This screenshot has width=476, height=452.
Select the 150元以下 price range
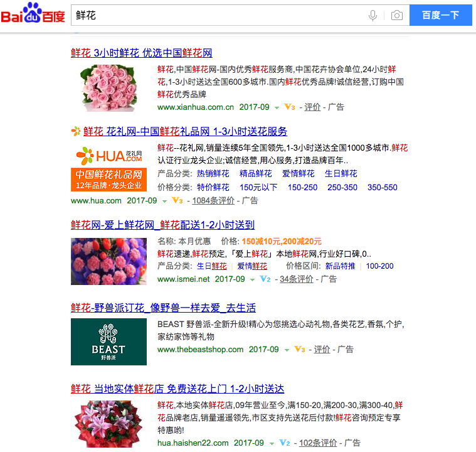click(x=258, y=187)
